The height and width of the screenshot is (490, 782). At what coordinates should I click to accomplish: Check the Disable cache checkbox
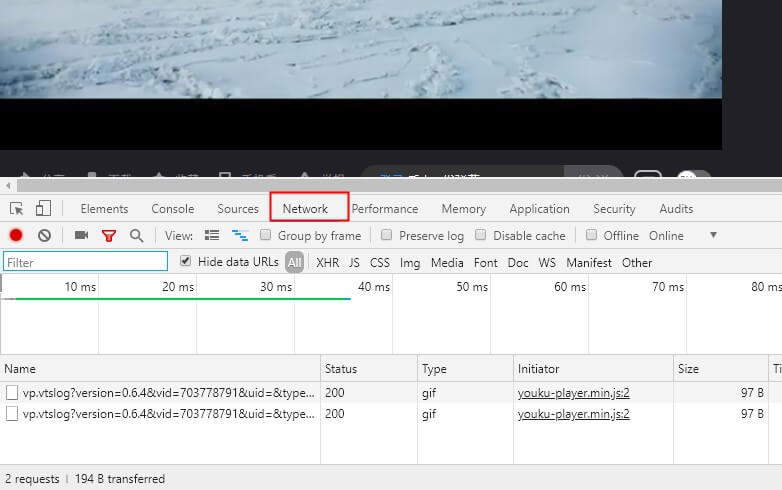click(x=480, y=235)
